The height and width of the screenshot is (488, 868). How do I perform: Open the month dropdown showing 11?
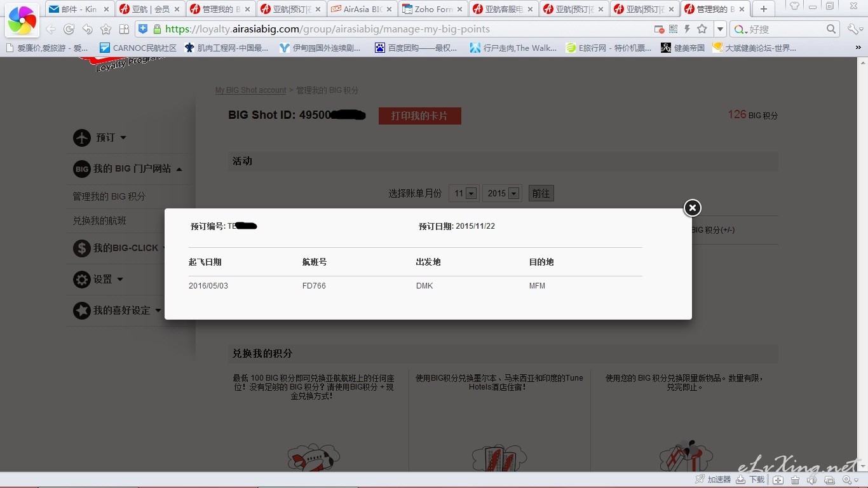463,193
